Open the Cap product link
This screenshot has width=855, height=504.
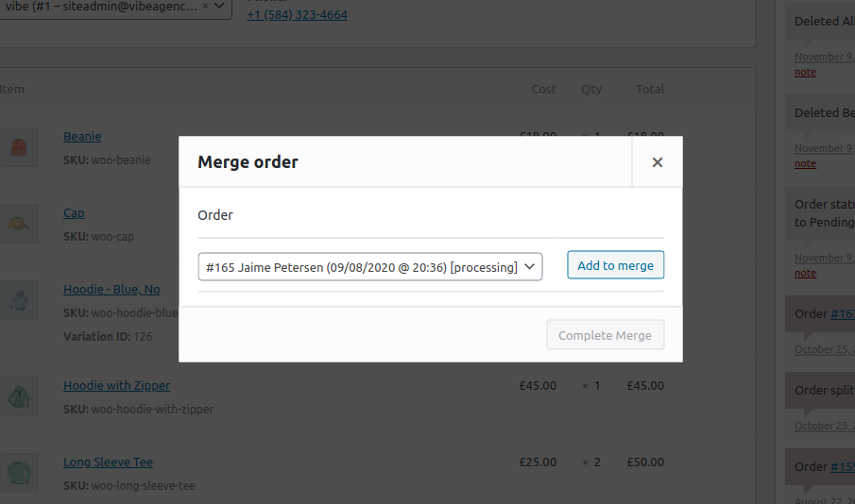pyautogui.click(x=74, y=213)
